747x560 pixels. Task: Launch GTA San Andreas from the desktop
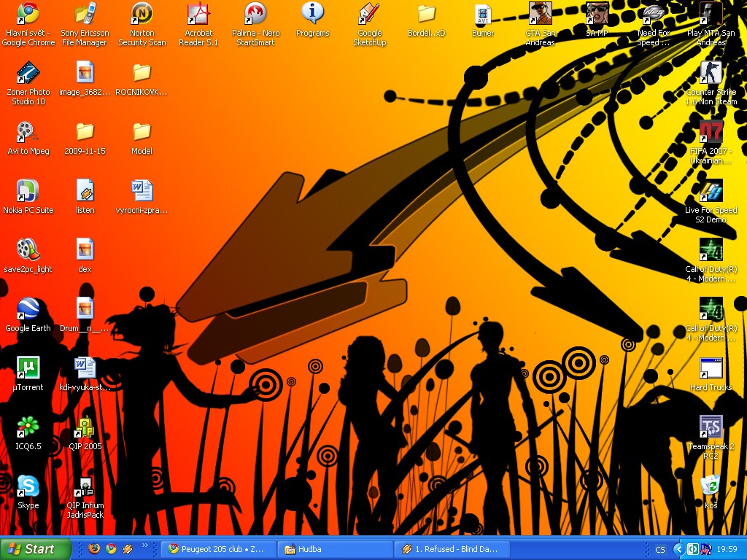(x=540, y=15)
